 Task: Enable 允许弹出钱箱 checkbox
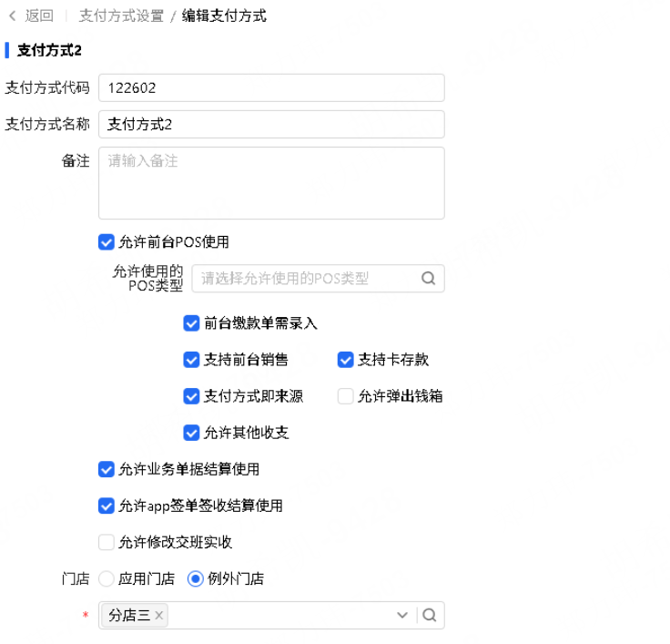(x=345, y=396)
